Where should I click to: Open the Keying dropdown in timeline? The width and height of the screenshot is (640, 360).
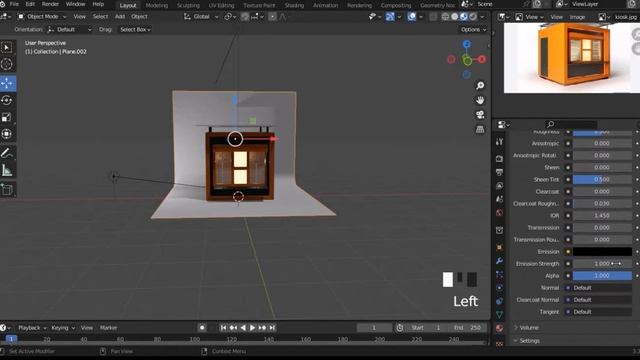point(63,328)
